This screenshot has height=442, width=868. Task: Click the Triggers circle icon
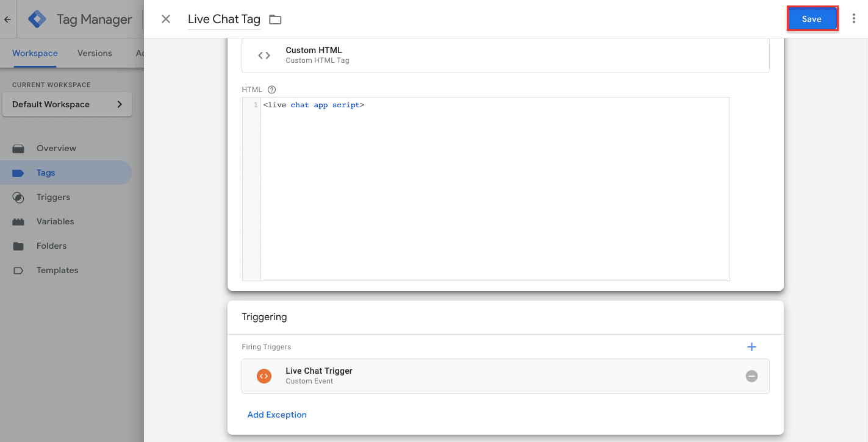(x=18, y=197)
